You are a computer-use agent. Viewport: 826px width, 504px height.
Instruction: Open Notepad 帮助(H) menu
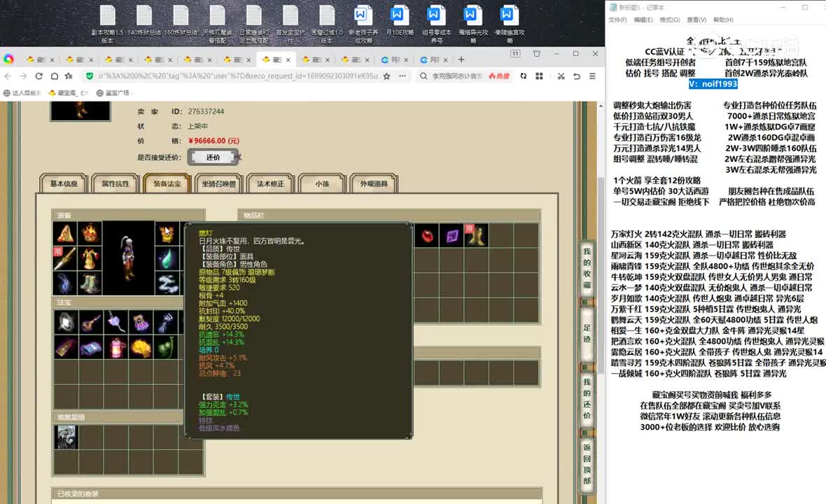pos(722,20)
